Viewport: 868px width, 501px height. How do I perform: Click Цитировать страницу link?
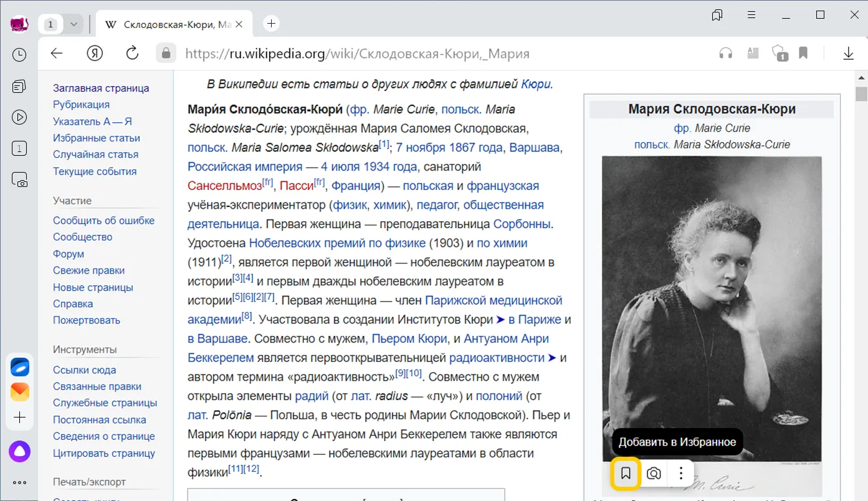104,453
